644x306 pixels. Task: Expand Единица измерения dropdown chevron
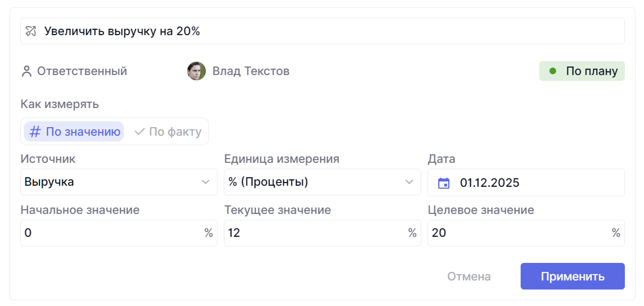pyautogui.click(x=409, y=183)
